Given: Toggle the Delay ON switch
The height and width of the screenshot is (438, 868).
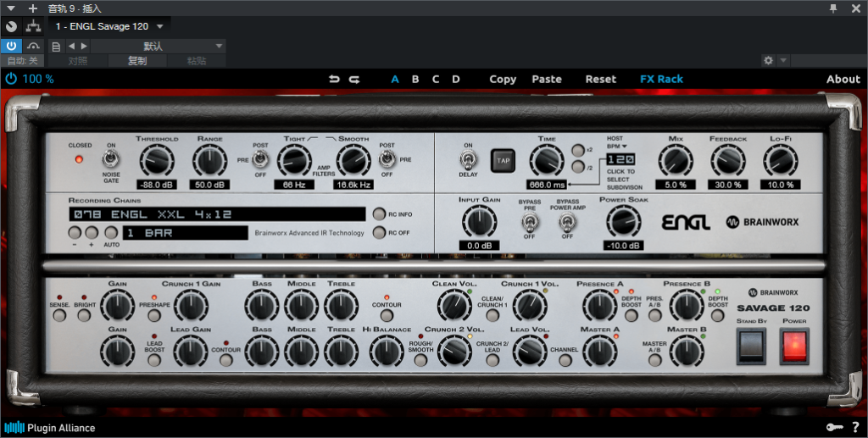Looking at the screenshot, I should tap(468, 160).
